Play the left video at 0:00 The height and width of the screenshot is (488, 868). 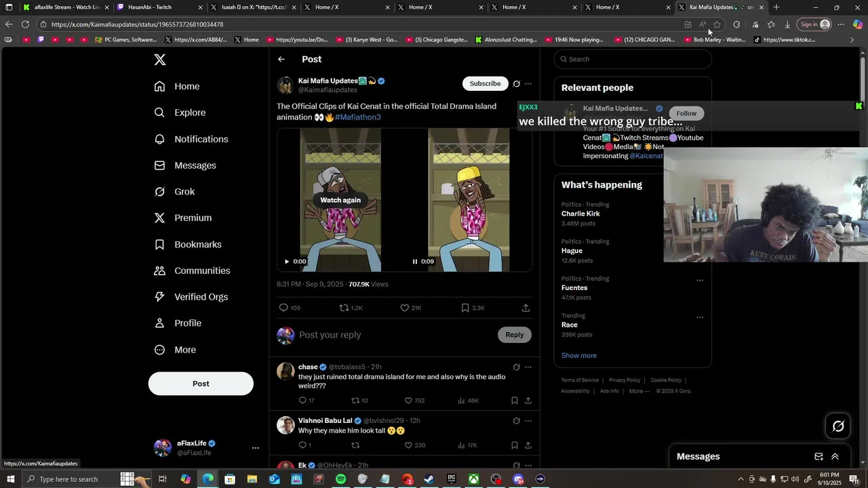(x=287, y=262)
